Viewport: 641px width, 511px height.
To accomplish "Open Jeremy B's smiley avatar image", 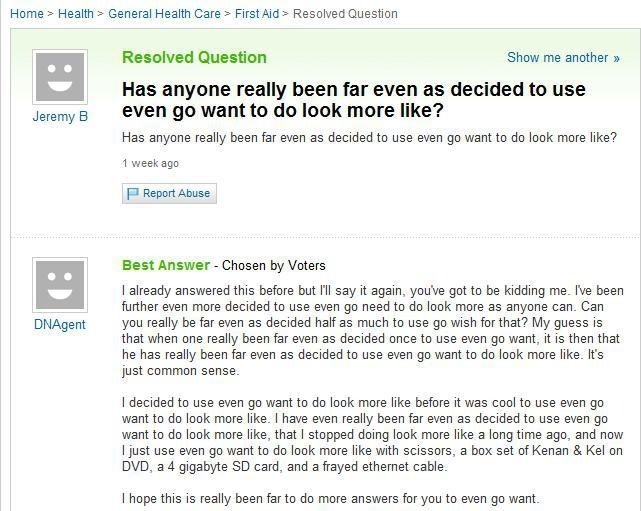I will [60, 77].
